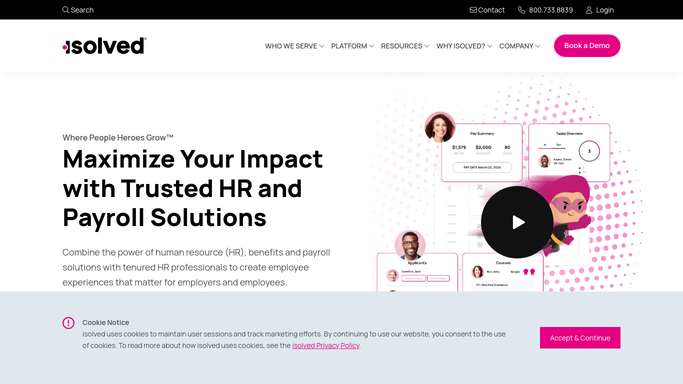Expand the Platform menu
The image size is (683, 384).
(x=352, y=46)
